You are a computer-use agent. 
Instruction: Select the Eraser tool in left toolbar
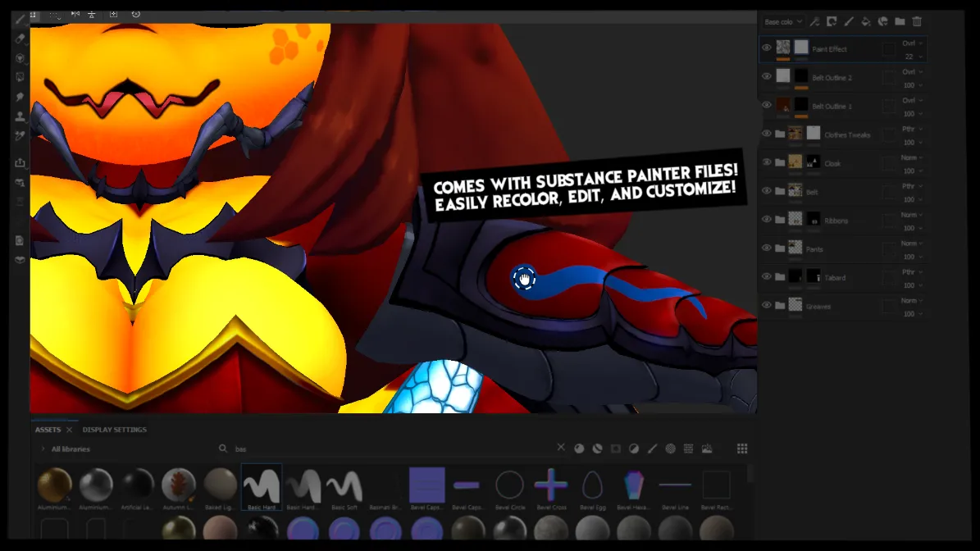[x=20, y=39]
